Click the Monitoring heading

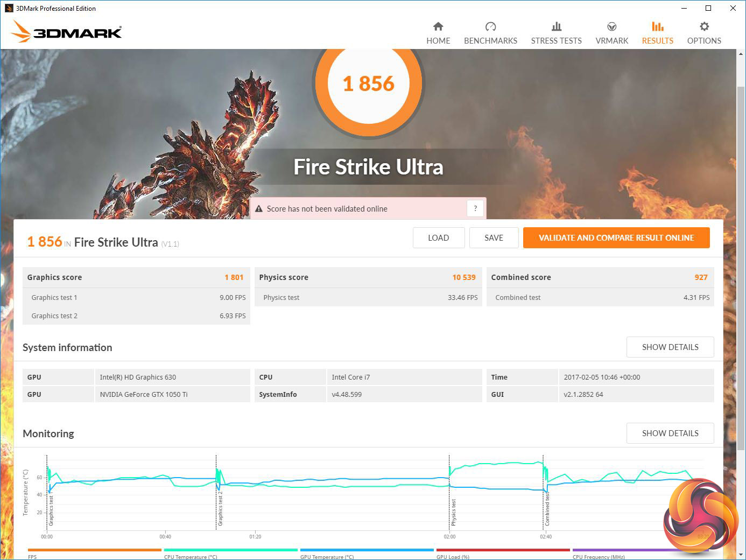[48, 434]
